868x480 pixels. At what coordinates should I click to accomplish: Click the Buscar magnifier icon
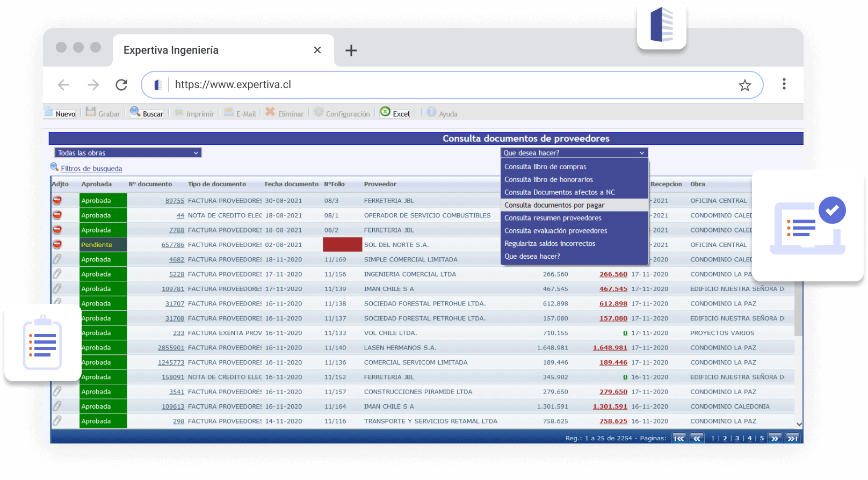click(x=135, y=112)
